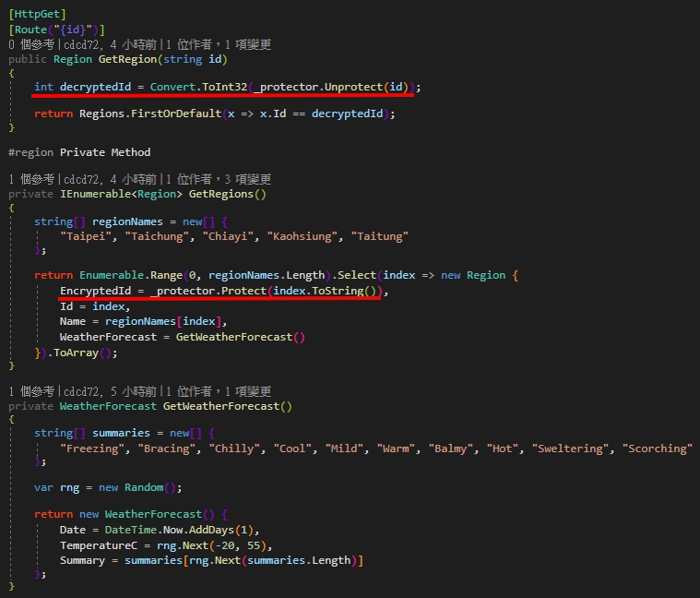Click the EncryptedId property assignment
Screen dimensions: 700x598
tap(97, 291)
